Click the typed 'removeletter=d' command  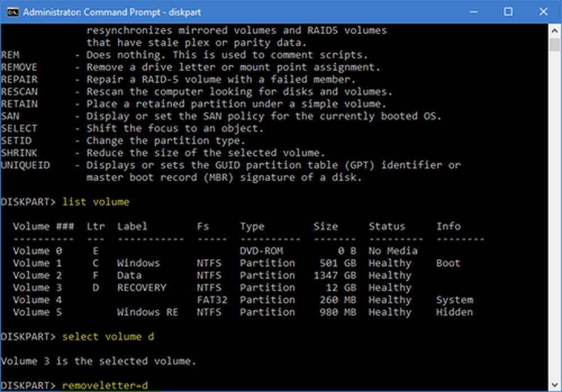point(105,386)
